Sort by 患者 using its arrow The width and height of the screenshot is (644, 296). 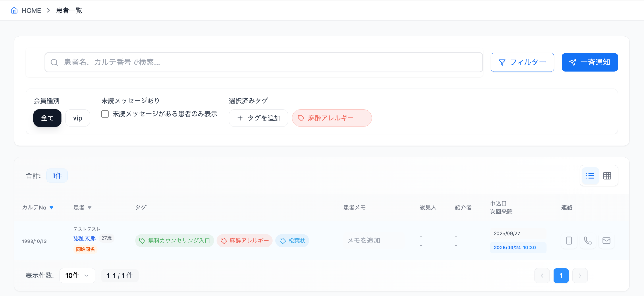90,207
